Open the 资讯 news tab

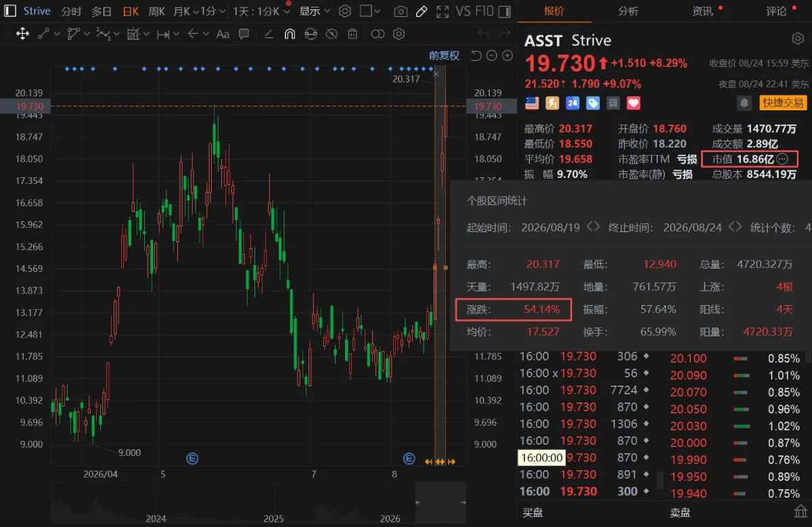702,11
